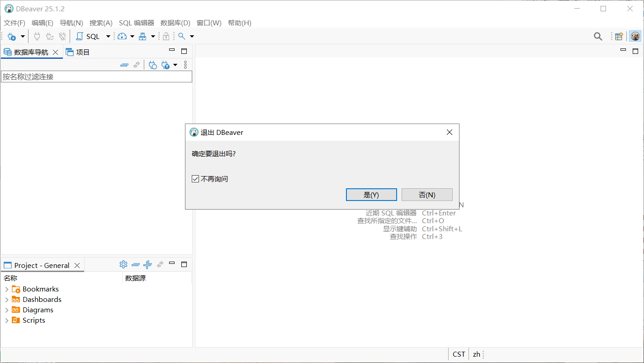
Task: Expand the Bookmarks folder chevron
Action: click(x=7, y=289)
